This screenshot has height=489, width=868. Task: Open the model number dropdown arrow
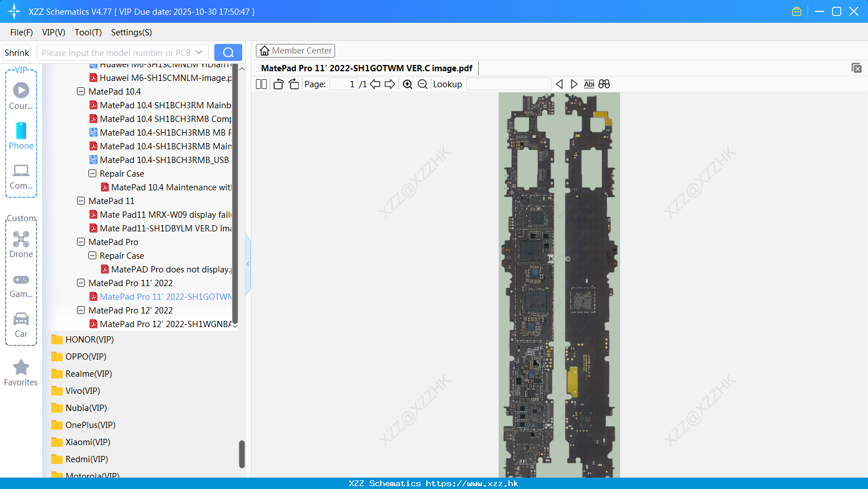click(199, 52)
